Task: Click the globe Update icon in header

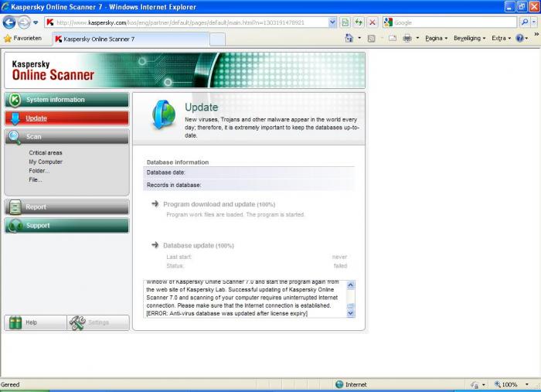Action: (x=164, y=115)
